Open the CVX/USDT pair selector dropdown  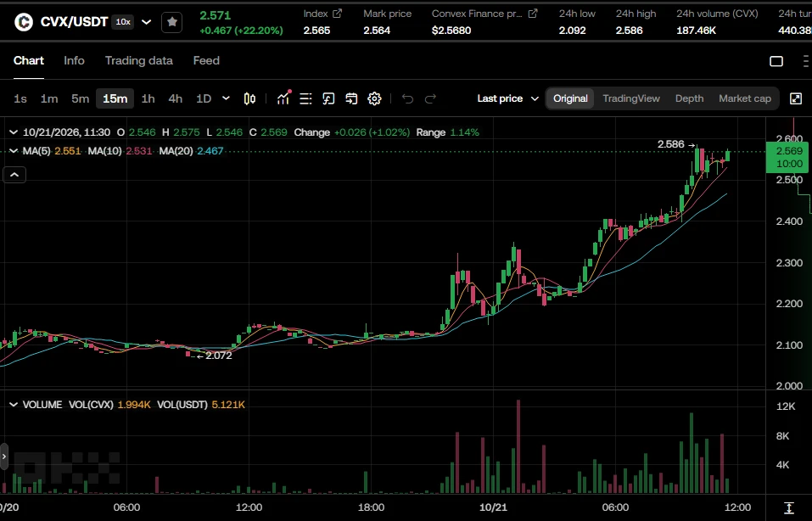pyautogui.click(x=147, y=22)
